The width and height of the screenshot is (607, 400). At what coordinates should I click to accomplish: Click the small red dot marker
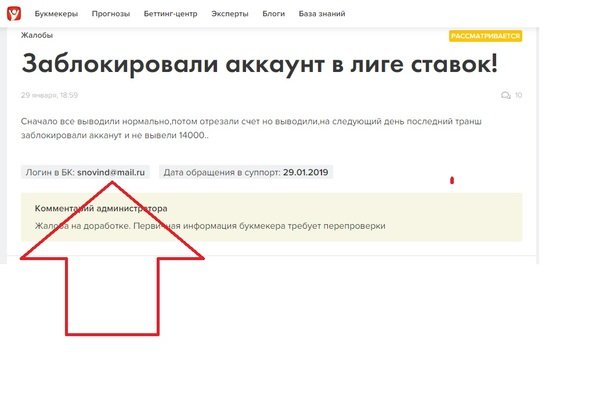pos(452,181)
